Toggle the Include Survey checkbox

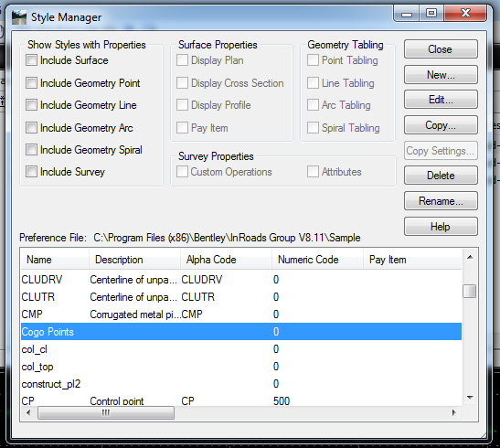[x=31, y=172]
